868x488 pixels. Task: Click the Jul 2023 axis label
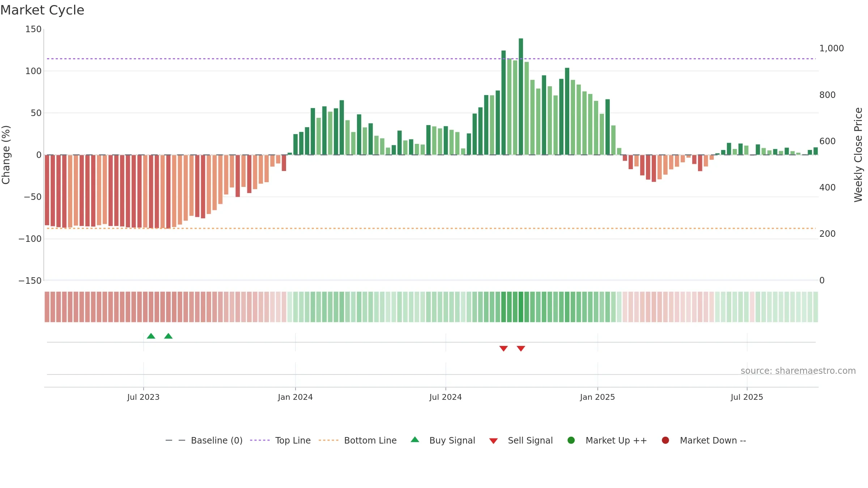(143, 397)
